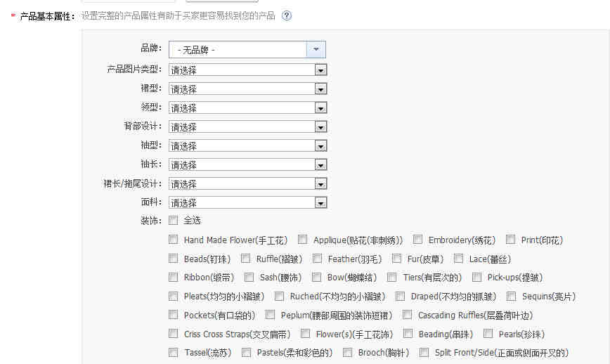Check the Ruffle(褶皱) checkbox
Screen dimensions: 610x364
pyautogui.click(x=245, y=258)
